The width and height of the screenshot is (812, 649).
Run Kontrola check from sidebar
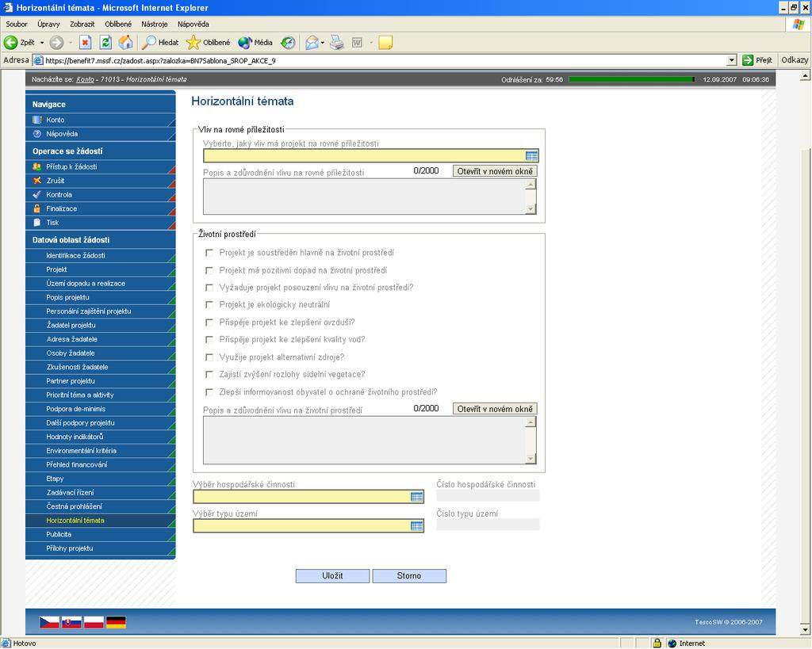pyautogui.click(x=101, y=195)
